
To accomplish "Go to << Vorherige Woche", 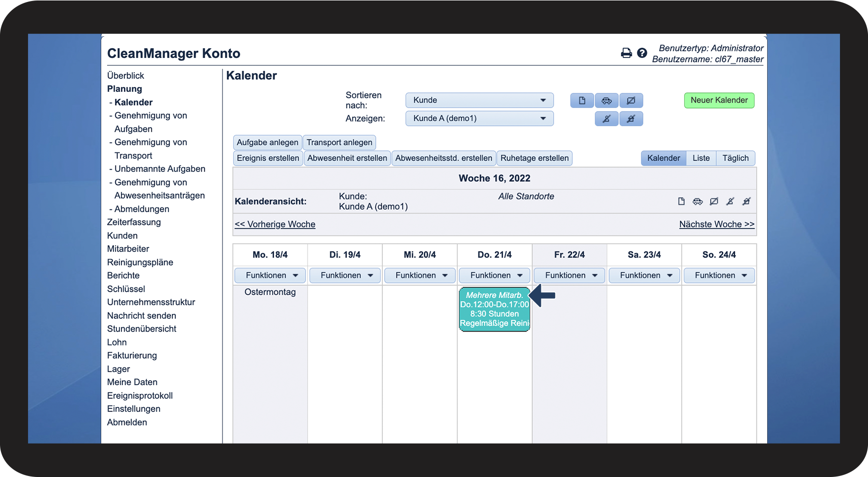I will point(275,224).
